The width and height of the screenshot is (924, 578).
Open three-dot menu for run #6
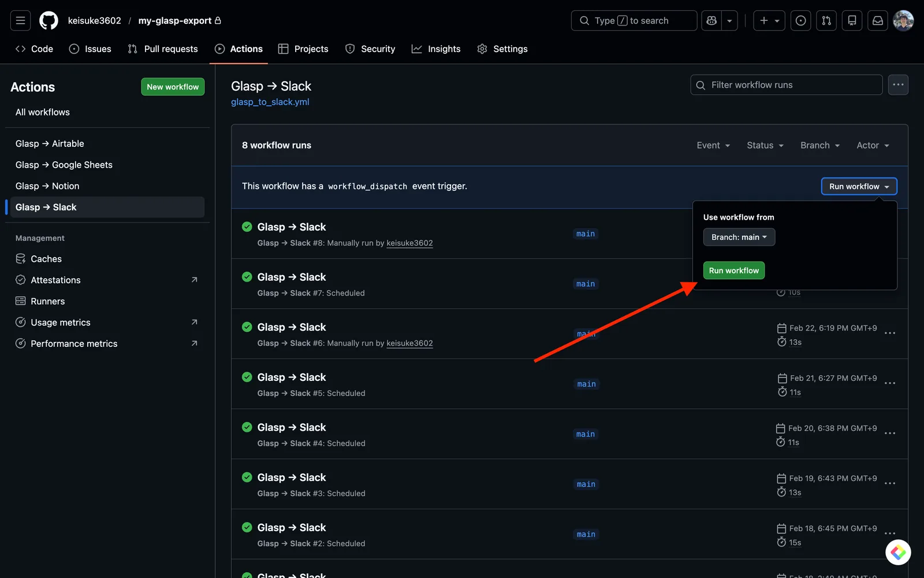click(x=890, y=334)
